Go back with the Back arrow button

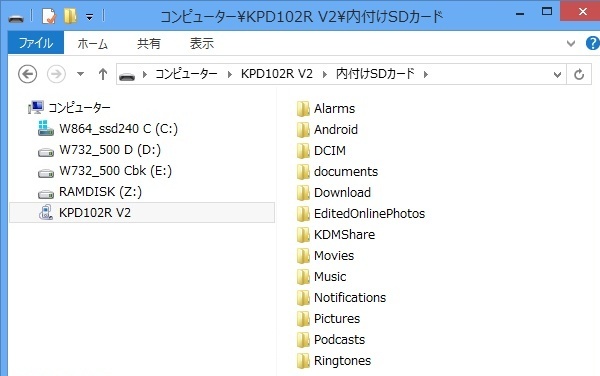tap(28, 74)
